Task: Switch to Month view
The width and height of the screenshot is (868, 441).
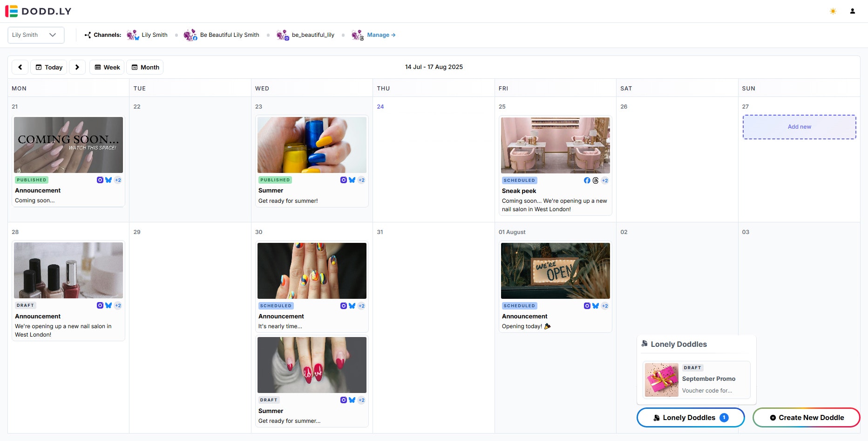Action: [145, 67]
